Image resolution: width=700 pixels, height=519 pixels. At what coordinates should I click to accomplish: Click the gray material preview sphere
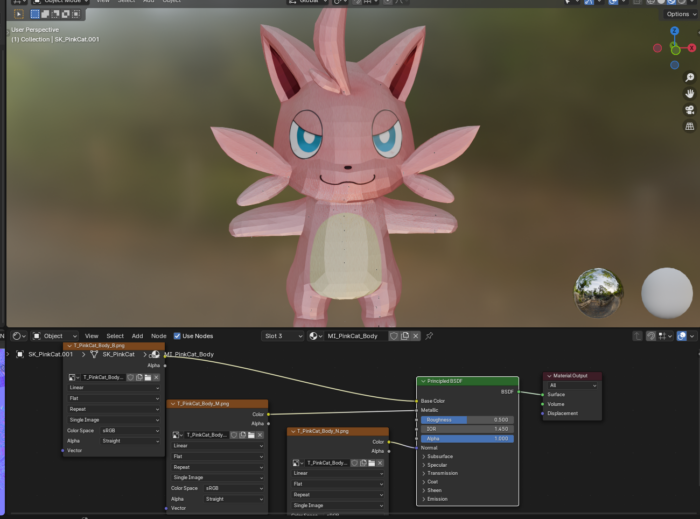tap(667, 293)
